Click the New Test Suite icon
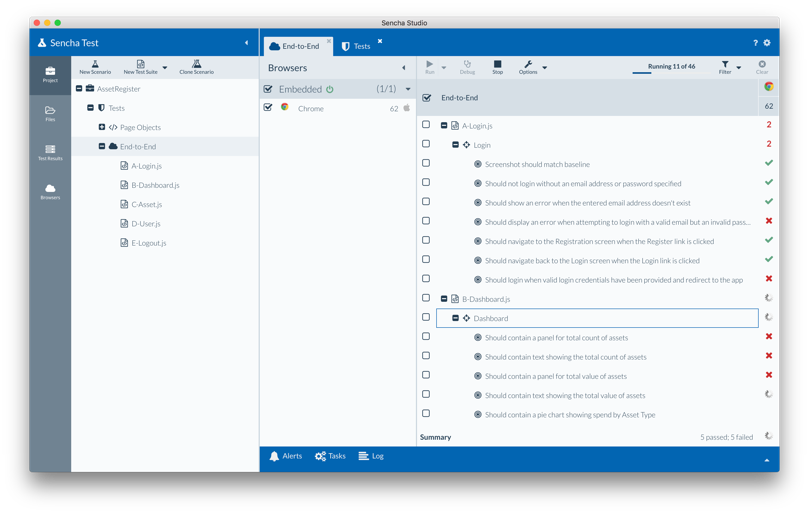 tap(140, 64)
